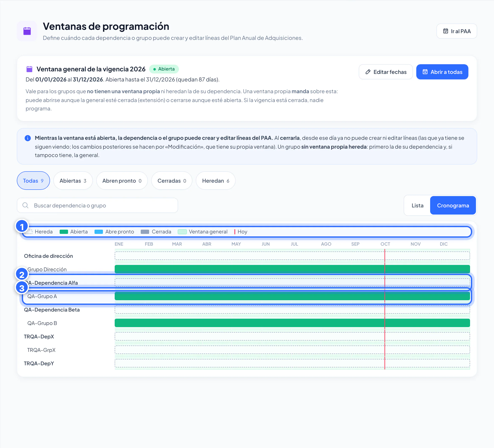Click the magnifier icon in search box
This screenshot has height=448, width=494.
[x=25, y=205]
